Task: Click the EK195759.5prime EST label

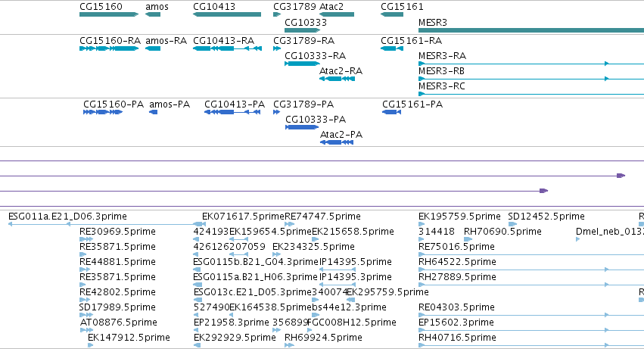Action: pyautogui.click(x=459, y=217)
